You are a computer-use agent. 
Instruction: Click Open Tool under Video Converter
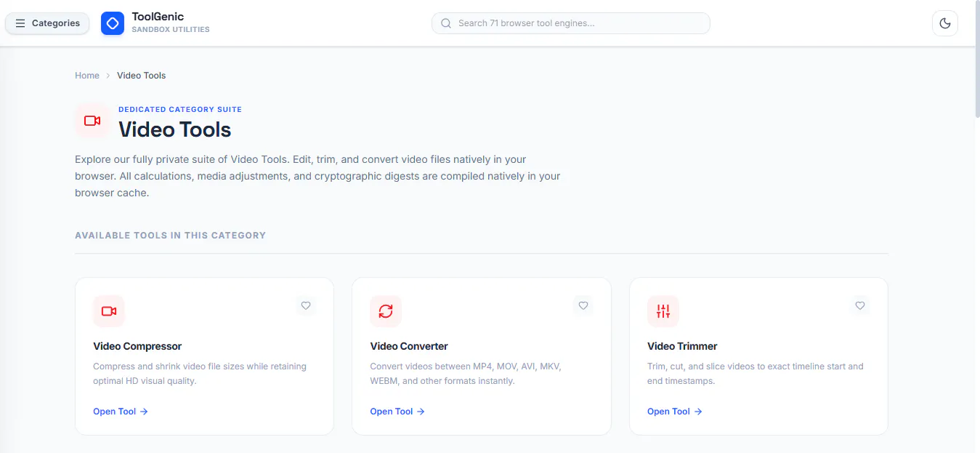(397, 412)
